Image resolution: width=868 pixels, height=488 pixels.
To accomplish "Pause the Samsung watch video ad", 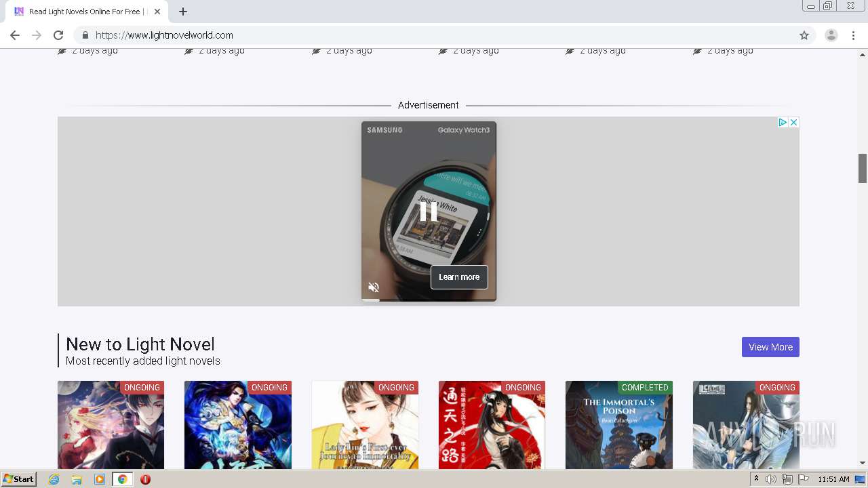I will tap(429, 211).
